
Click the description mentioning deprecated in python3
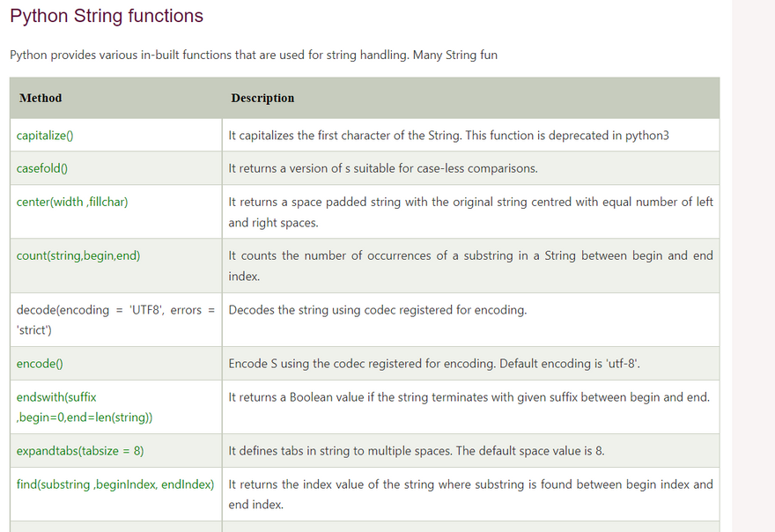point(448,136)
